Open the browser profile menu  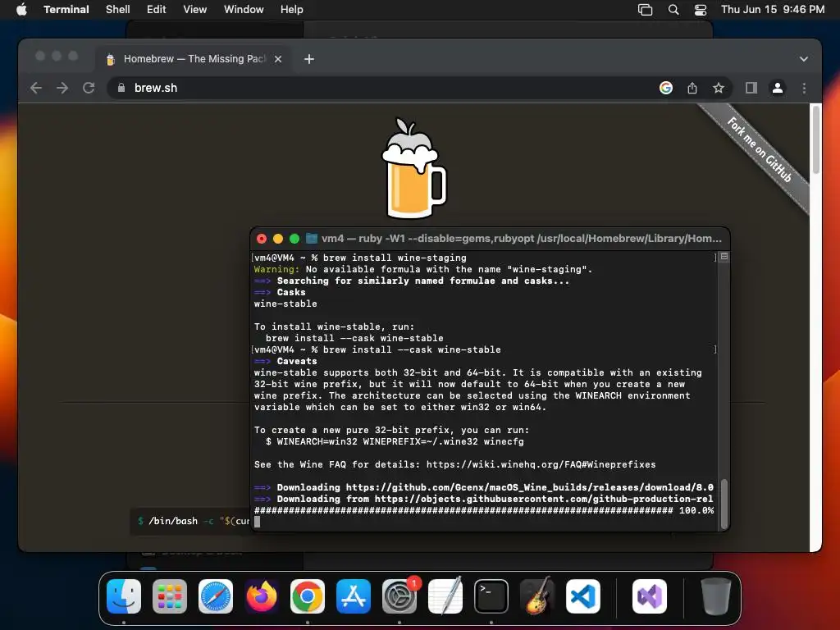[x=778, y=88]
